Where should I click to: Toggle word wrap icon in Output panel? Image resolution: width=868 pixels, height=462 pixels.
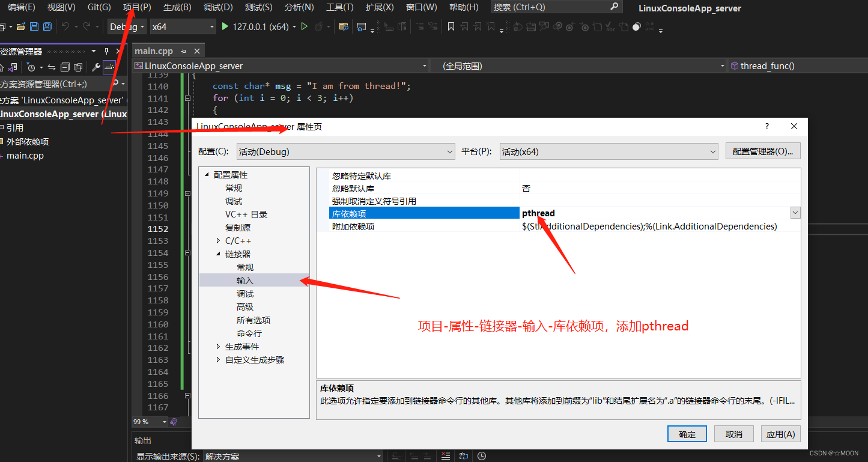click(464, 456)
